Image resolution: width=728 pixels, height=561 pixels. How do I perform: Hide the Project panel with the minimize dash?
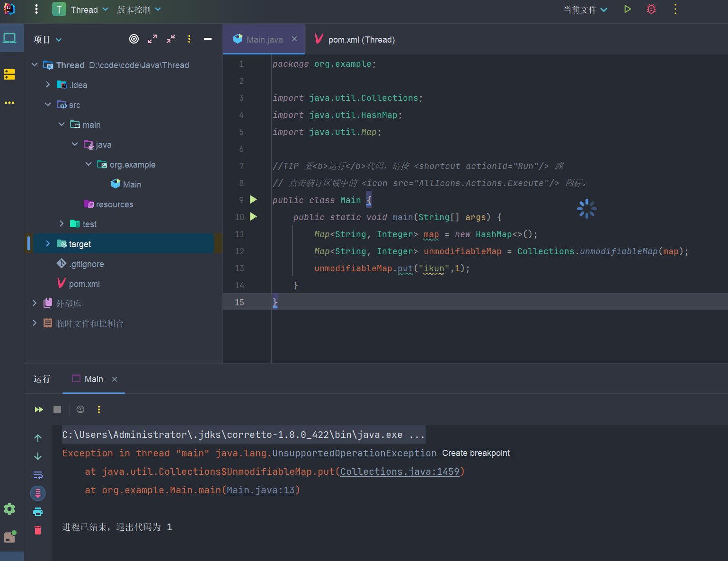click(x=208, y=39)
